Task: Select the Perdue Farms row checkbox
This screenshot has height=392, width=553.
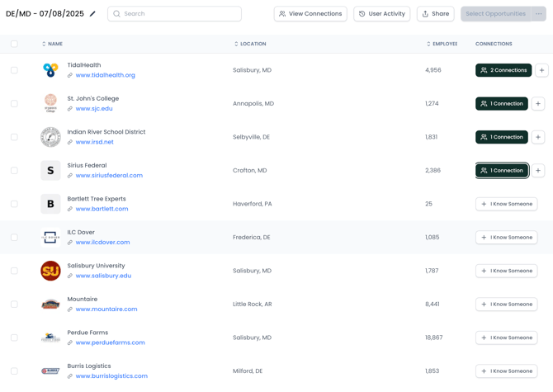Action: tap(14, 338)
